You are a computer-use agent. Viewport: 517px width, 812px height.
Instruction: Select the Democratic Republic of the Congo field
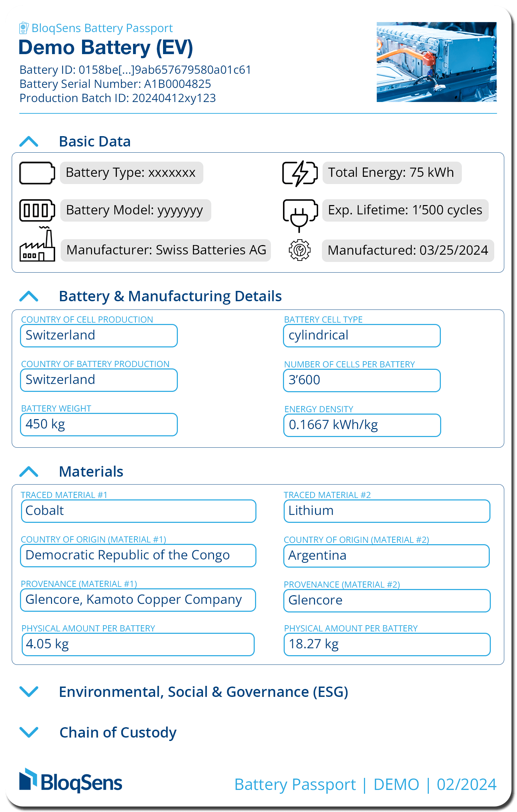coord(138,556)
